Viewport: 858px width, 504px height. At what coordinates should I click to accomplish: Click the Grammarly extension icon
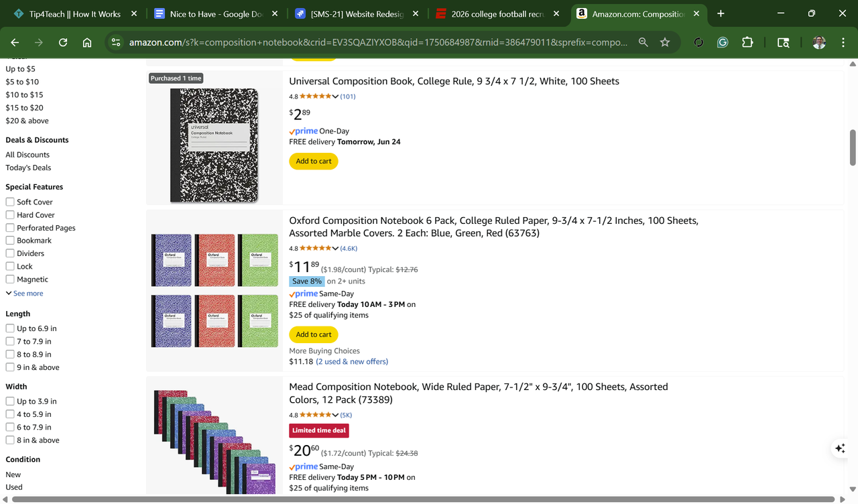click(723, 42)
